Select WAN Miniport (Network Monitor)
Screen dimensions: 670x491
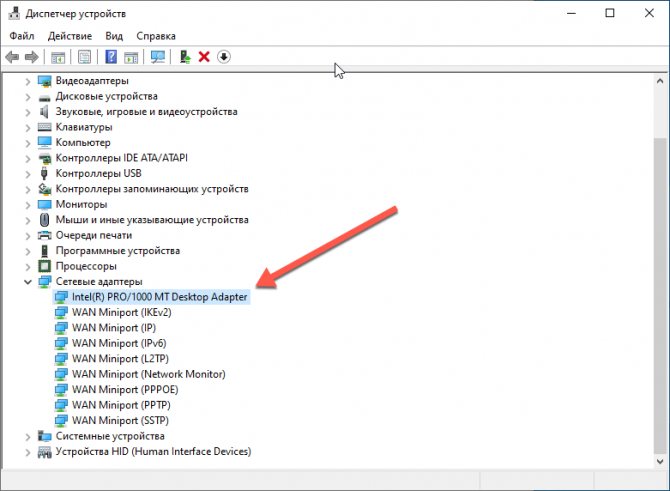(149, 374)
